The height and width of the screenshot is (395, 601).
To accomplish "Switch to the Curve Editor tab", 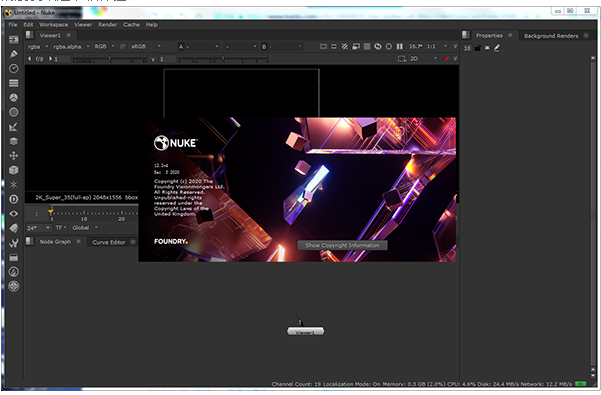I will (109, 242).
